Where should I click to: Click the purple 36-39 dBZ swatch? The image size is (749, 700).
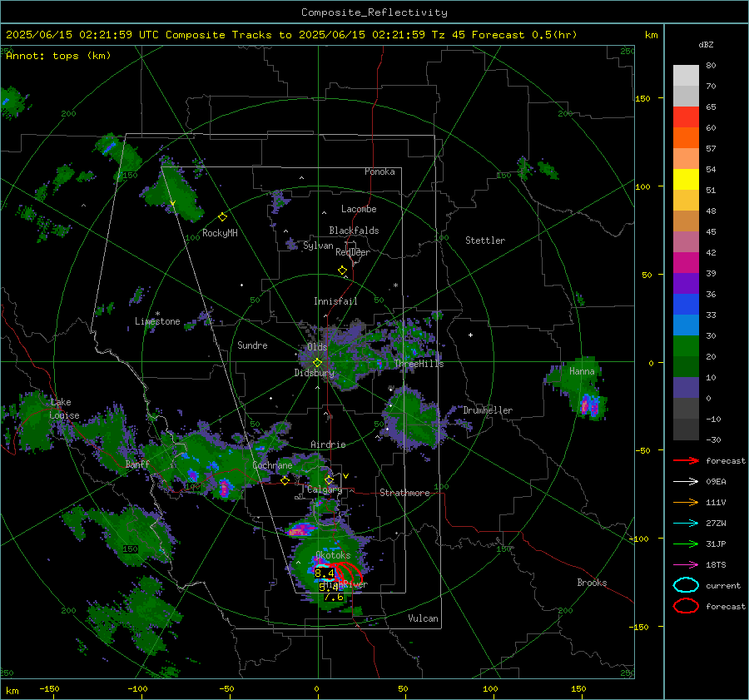tap(686, 283)
